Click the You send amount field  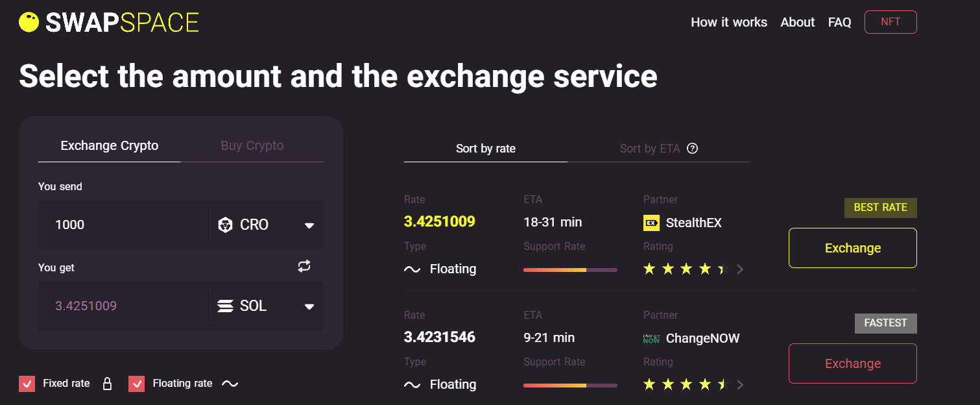[124, 225]
